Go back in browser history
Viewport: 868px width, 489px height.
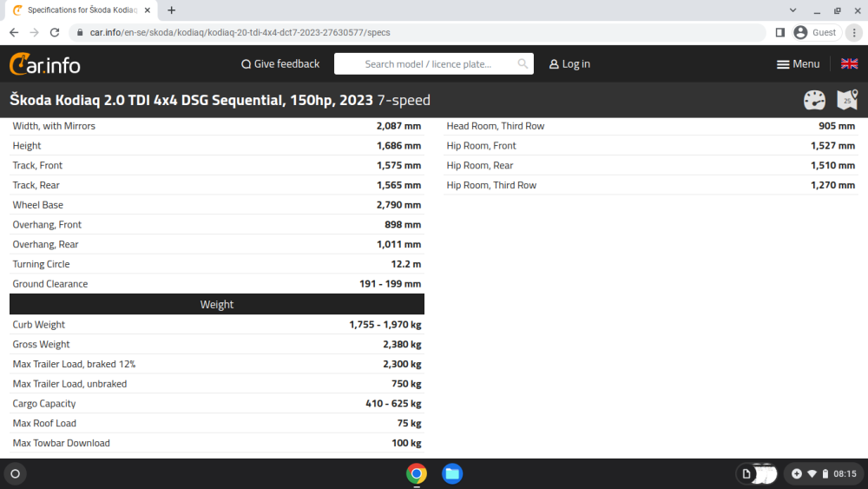click(14, 33)
